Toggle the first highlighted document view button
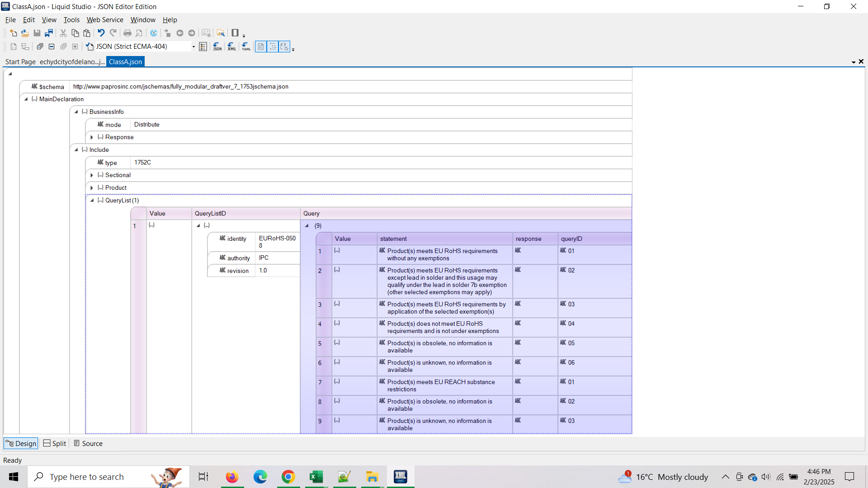This screenshot has width=868, height=488. point(261,47)
